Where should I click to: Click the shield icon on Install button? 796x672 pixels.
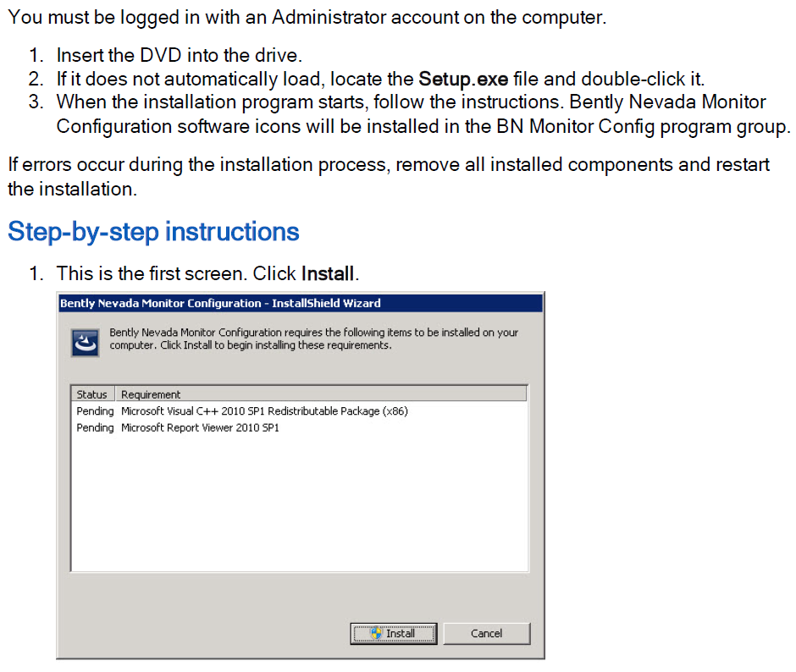point(376,633)
